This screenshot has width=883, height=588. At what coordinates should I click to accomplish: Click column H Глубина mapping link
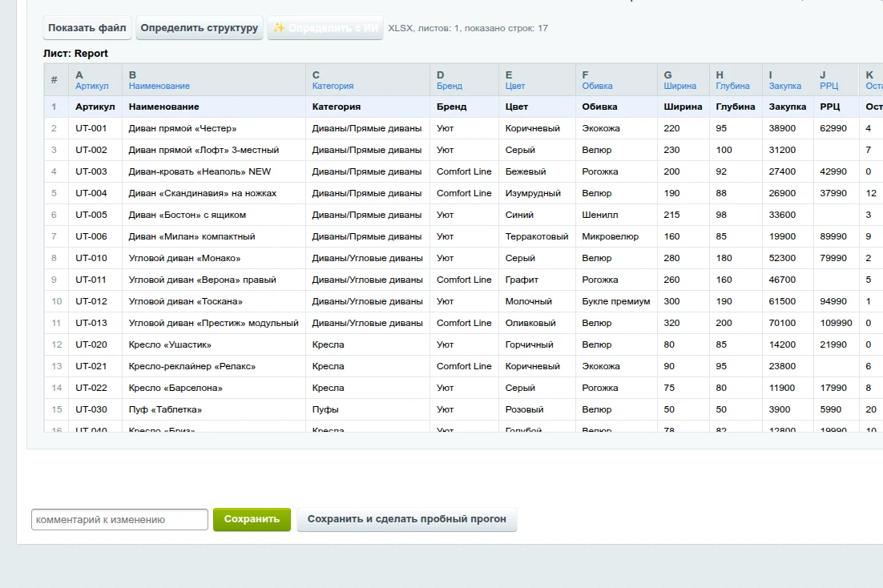click(x=732, y=87)
